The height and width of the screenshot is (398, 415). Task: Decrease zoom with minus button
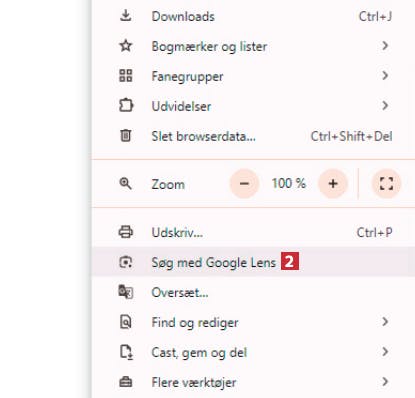(x=244, y=184)
